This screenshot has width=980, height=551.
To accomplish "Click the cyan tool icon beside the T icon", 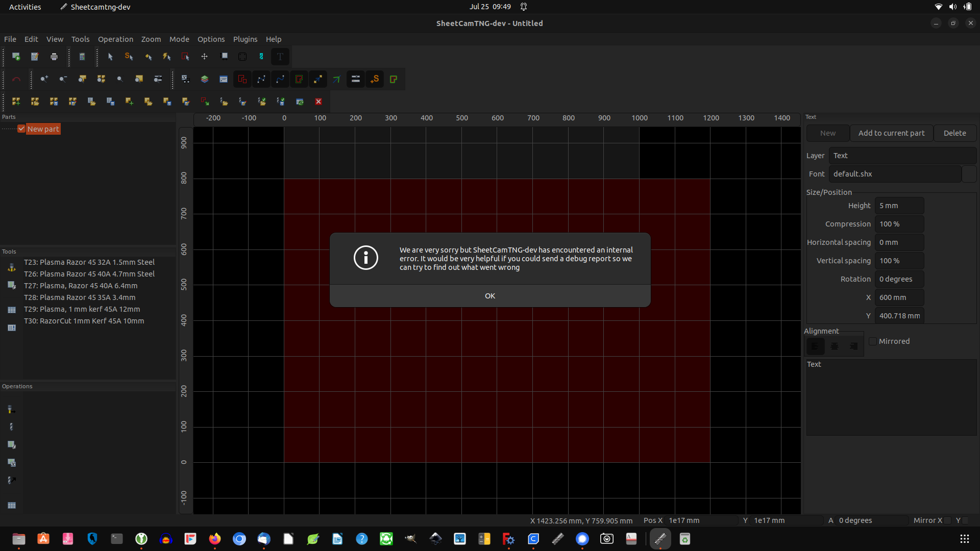I will click(261, 57).
